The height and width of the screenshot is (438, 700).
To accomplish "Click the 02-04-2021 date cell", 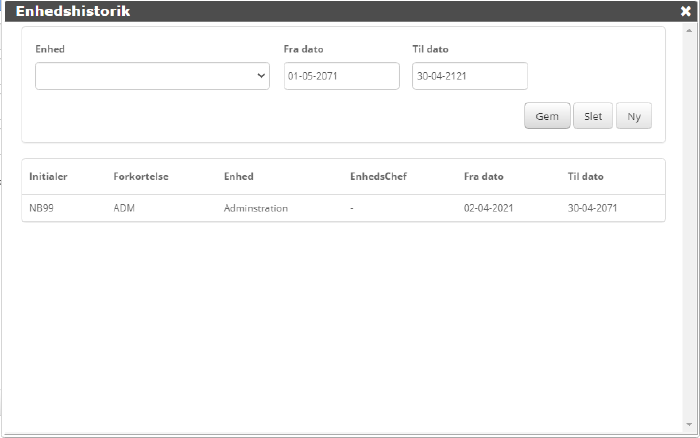I will tap(489, 208).
